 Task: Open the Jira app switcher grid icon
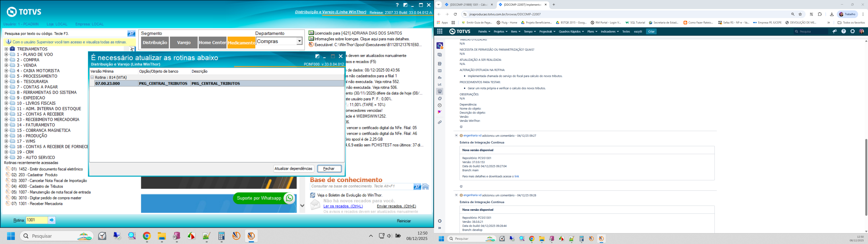440,31
